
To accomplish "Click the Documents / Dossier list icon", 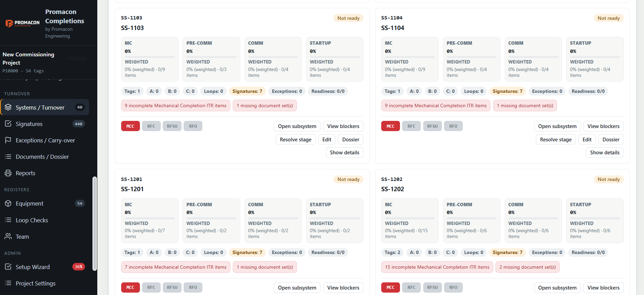I will tap(8, 156).
